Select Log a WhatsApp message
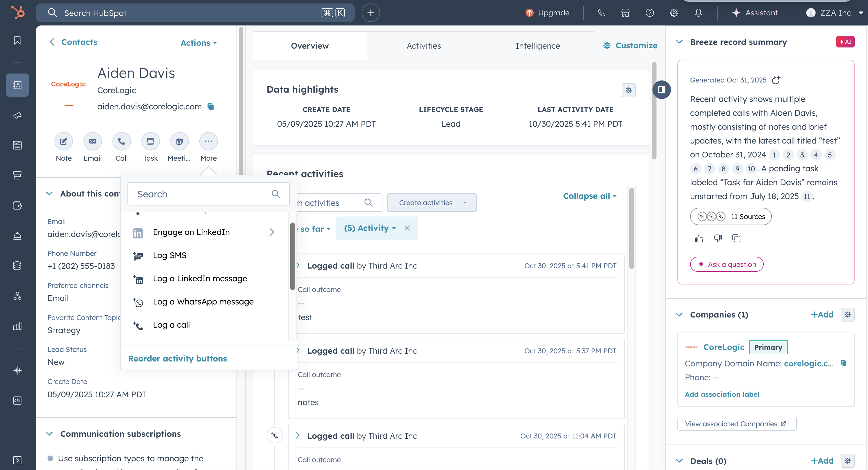This screenshot has height=470, width=868. pyautogui.click(x=203, y=302)
